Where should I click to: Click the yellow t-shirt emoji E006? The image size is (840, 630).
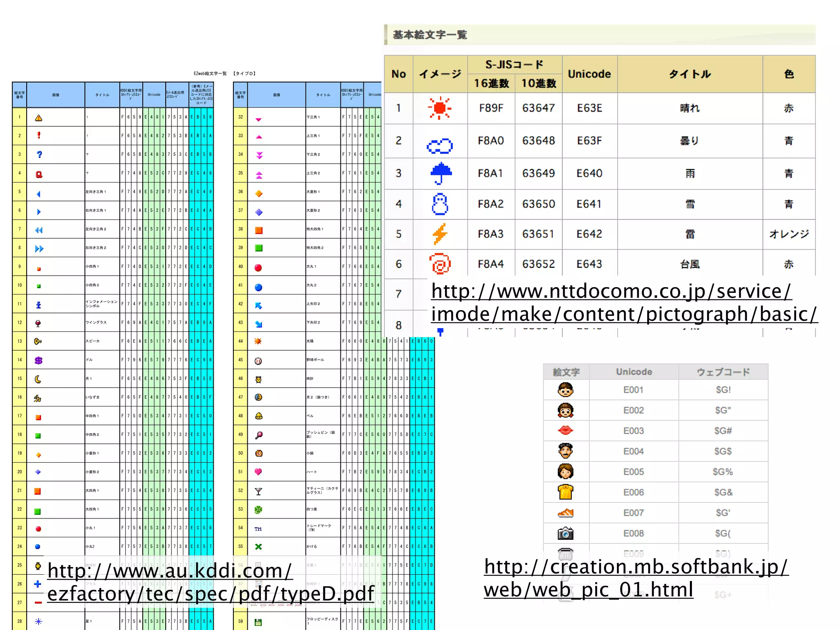click(x=565, y=492)
